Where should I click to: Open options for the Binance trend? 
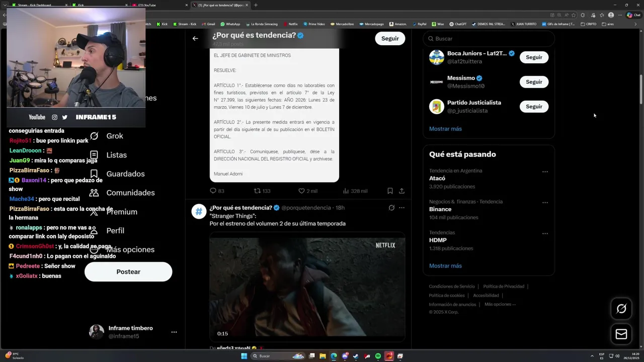point(545,203)
